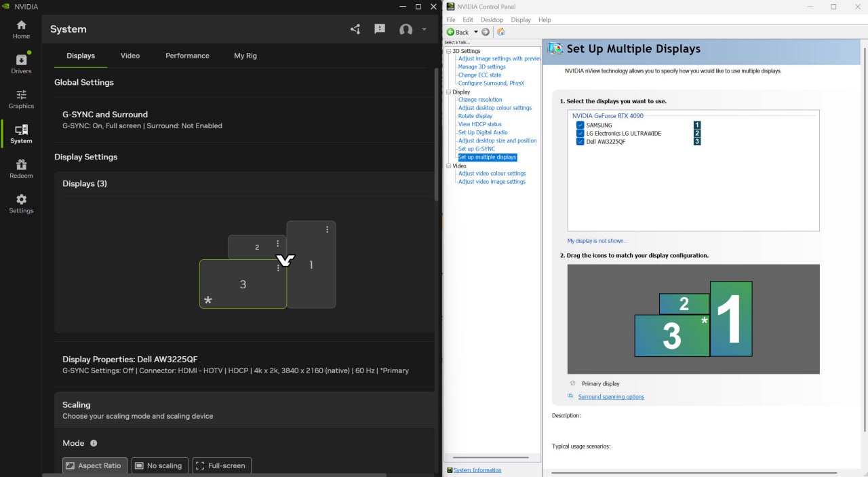Viewport: 868px width, 477px height.
Task: Open Adjust video colour settings task
Action: click(x=492, y=174)
